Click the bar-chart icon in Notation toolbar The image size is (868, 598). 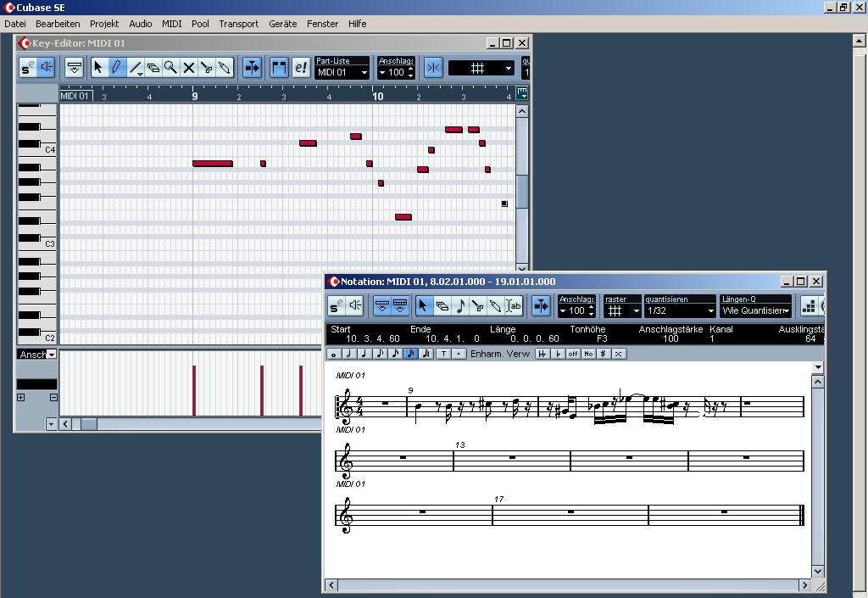coord(809,305)
